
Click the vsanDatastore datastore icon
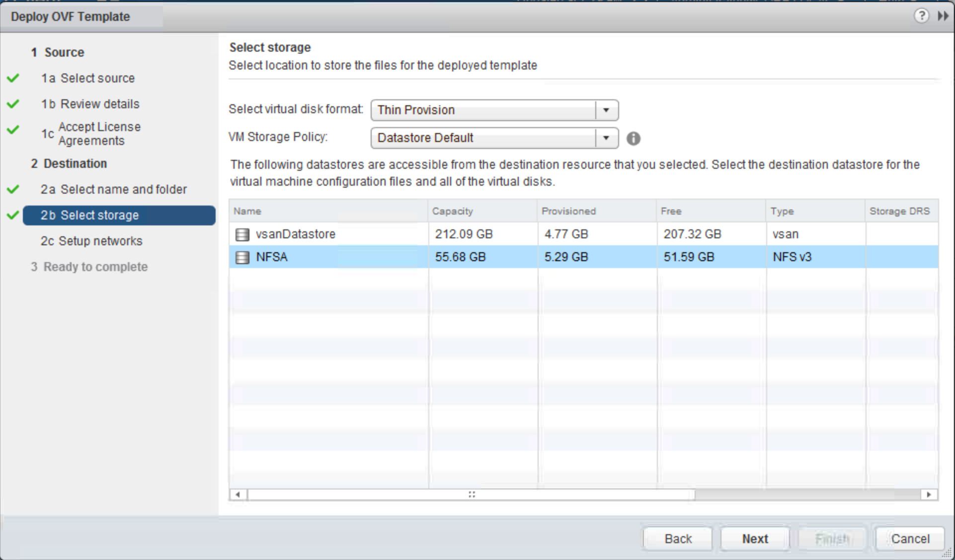click(x=242, y=234)
